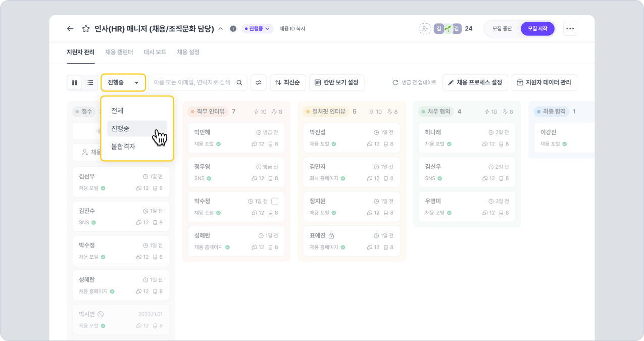The width and height of the screenshot is (644, 341).
Task: Collapse the job title chevron
Action: pos(220,29)
